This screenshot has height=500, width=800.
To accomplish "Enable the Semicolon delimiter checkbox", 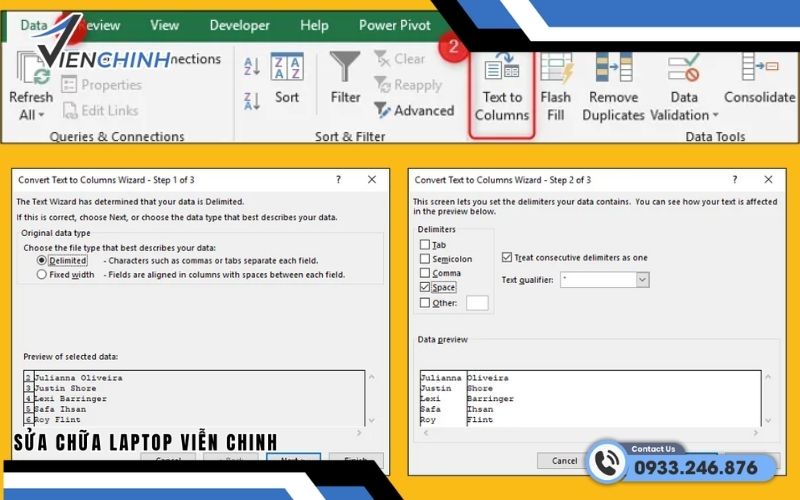I will [424, 259].
